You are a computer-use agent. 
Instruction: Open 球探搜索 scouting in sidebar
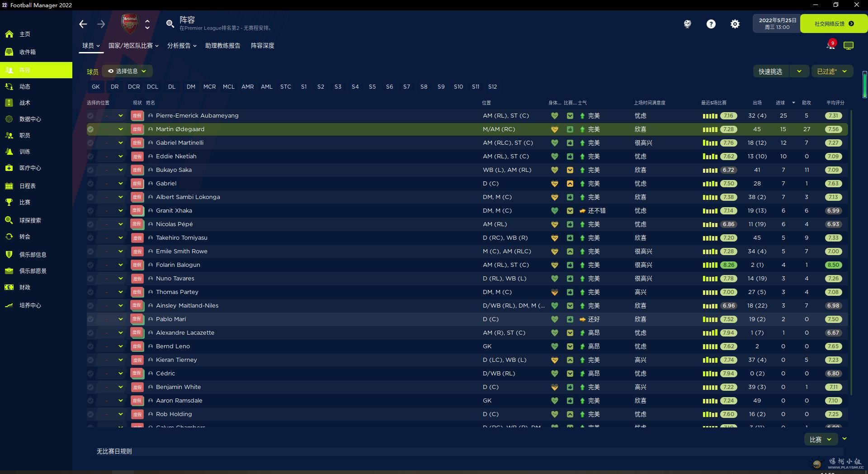pyautogui.click(x=36, y=220)
